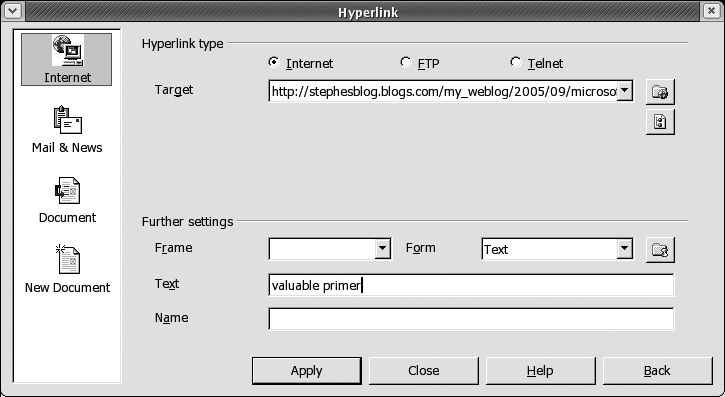Viewport: 725px width, 397px height.
Task: Open the window menu at title bar left
Action: (x=12, y=11)
